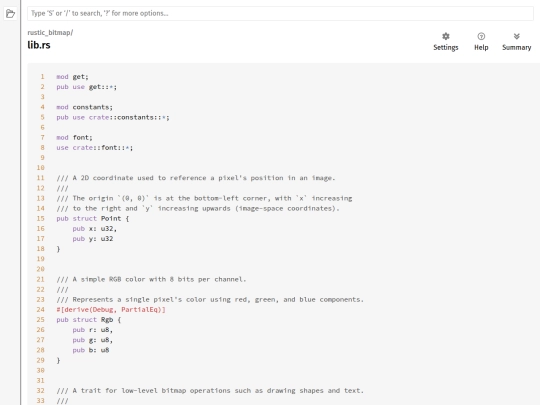Jump to line number 32

[x=41, y=391]
